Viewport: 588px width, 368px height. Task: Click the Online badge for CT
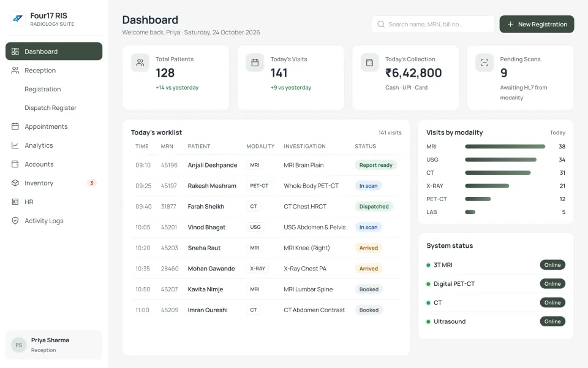click(x=552, y=302)
